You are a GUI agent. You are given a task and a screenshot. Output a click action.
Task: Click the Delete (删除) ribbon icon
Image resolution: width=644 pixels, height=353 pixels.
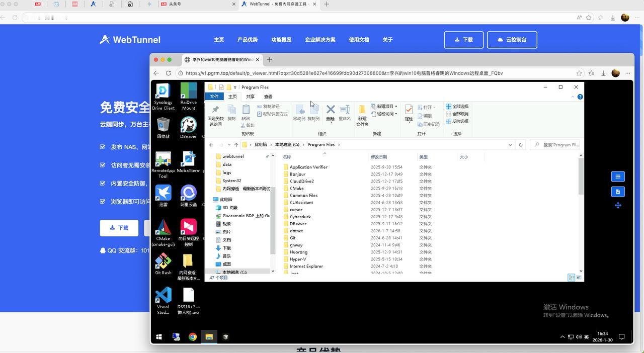(x=331, y=113)
